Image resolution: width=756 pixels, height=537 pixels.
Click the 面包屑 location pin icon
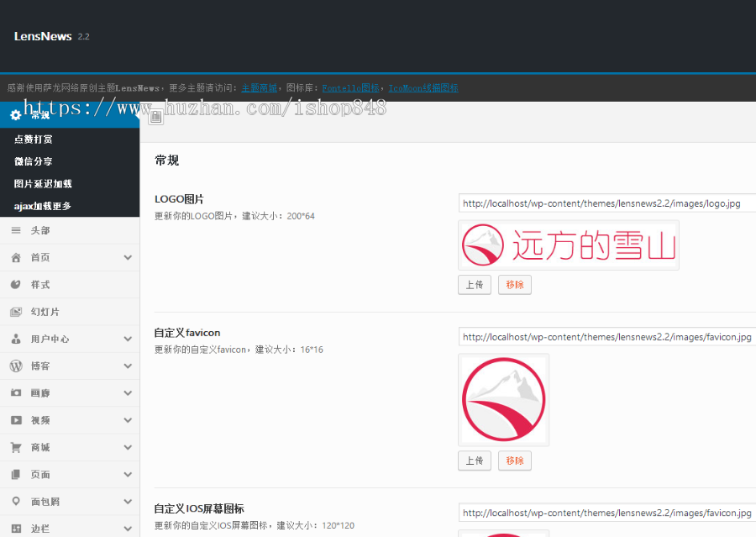(x=16, y=502)
